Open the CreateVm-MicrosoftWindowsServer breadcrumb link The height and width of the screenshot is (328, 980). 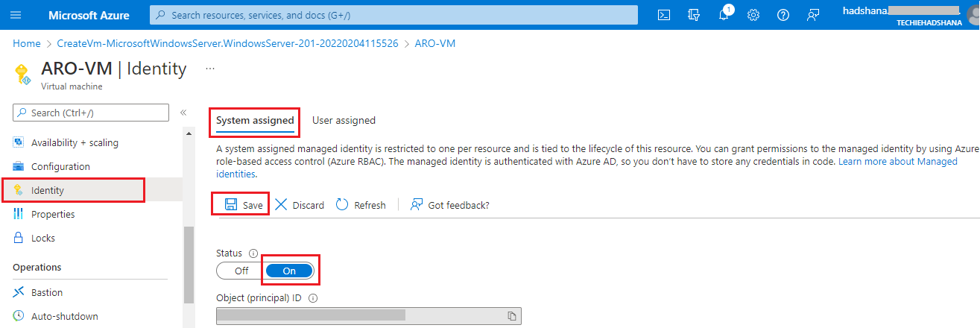[230, 43]
